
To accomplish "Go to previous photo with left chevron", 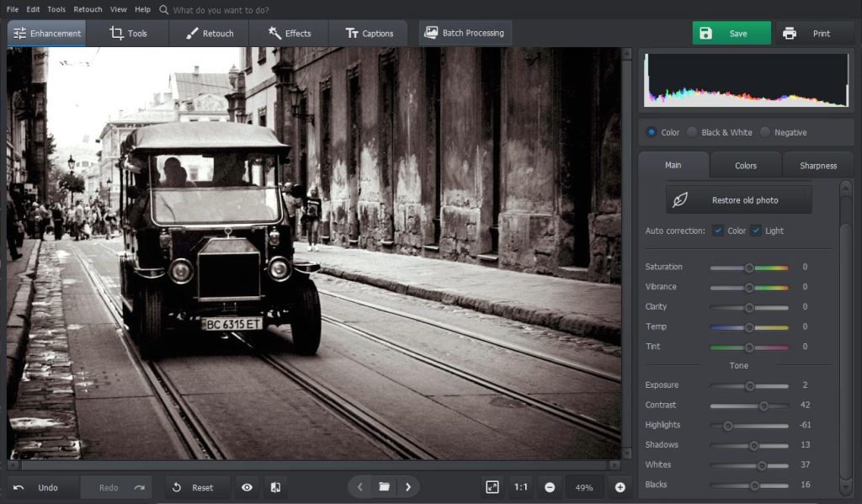I will [360, 486].
